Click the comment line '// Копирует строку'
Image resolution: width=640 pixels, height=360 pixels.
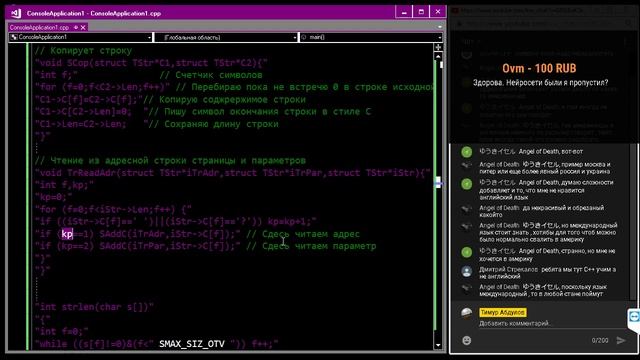coord(83,51)
